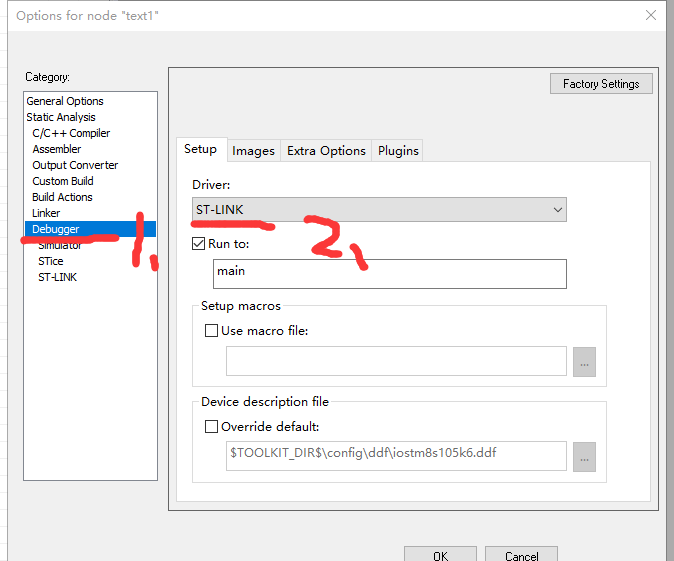
Task: Click Factory Settings button
Action: click(x=601, y=83)
